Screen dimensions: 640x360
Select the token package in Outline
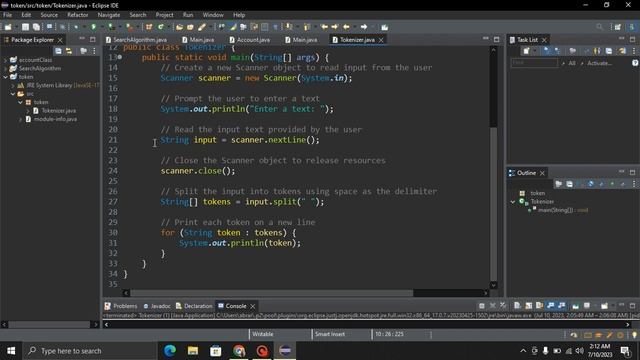538,193
